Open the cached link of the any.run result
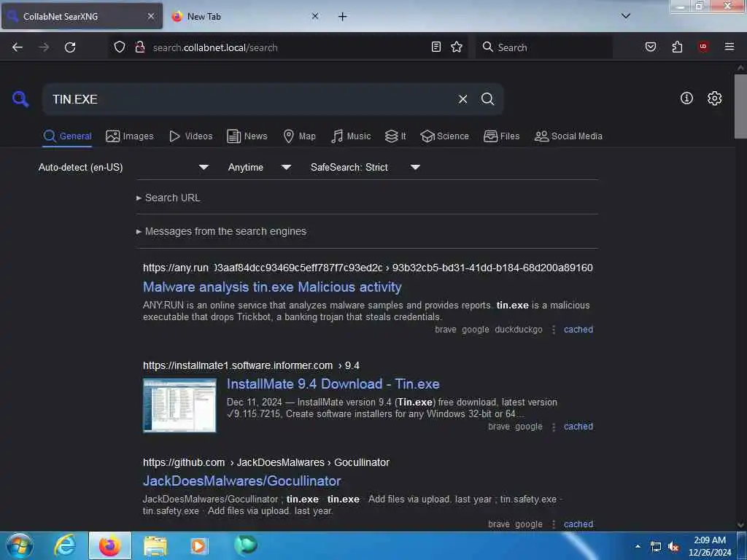This screenshot has width=747, height=560. point(578,330)
